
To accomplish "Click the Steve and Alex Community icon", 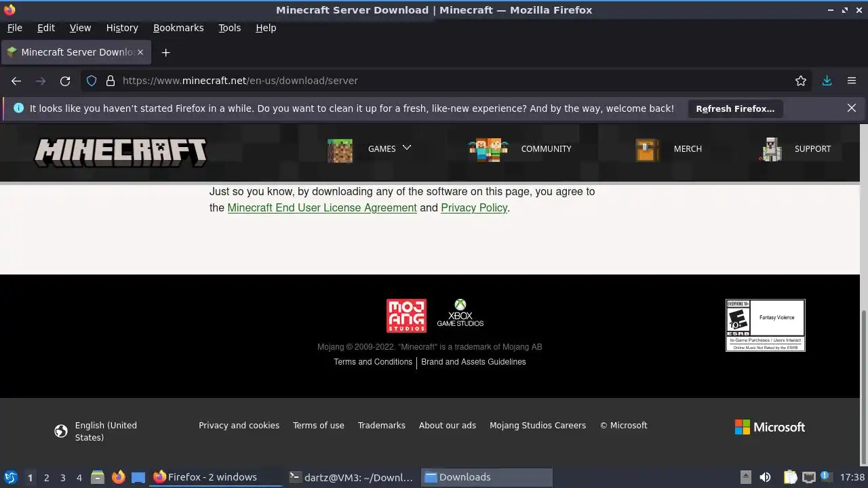I will (x=488, y=150).
